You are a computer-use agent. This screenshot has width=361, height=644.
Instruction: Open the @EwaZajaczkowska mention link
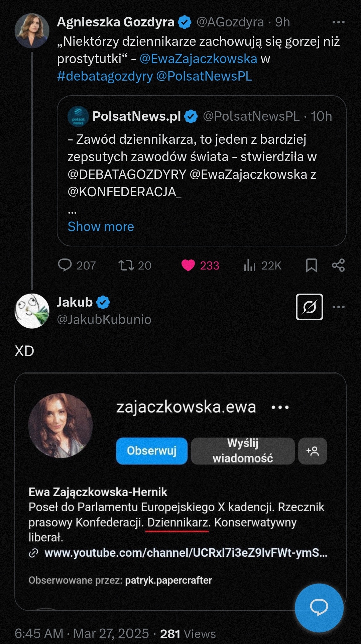point(198,59)
